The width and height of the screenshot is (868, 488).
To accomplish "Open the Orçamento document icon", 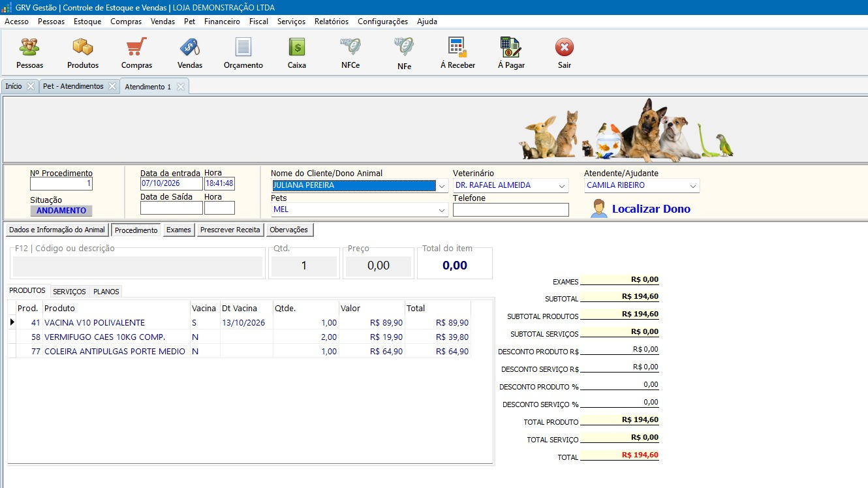I will (243, 48).
